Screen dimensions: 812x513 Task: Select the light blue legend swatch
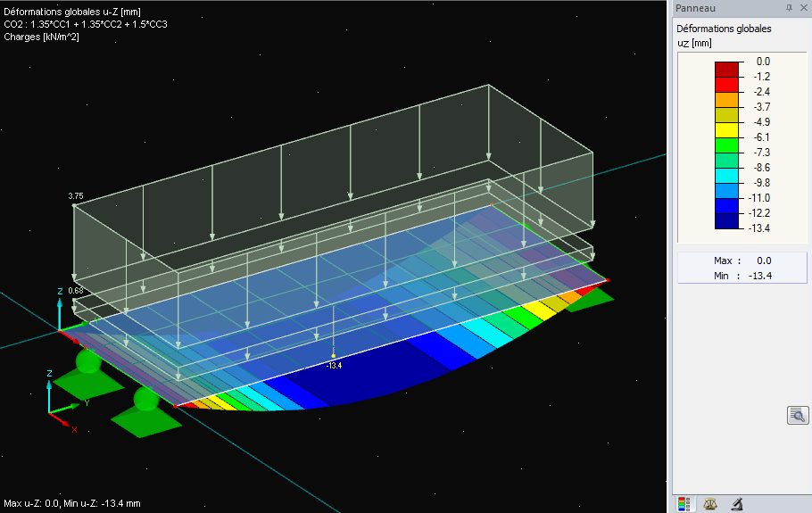click(x=726, y=191)
